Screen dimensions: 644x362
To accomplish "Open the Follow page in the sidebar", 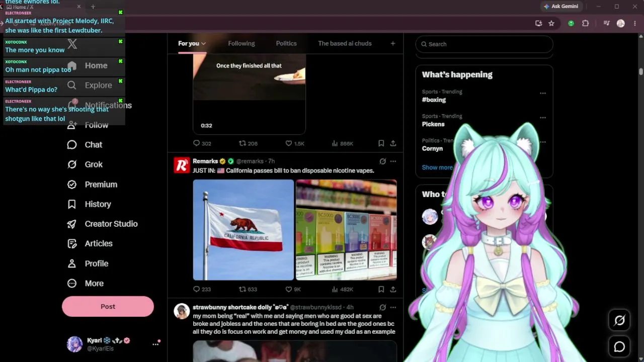I will tap(88, 125).
